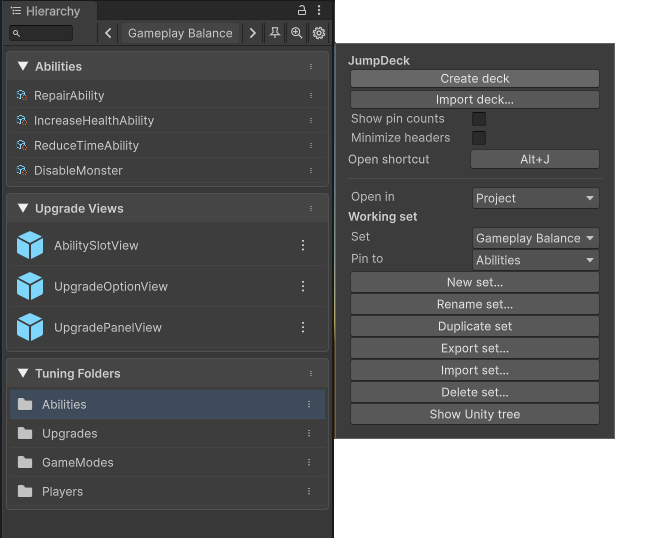Click the New set... button
The image size is (651, 538).
[475, 282]
